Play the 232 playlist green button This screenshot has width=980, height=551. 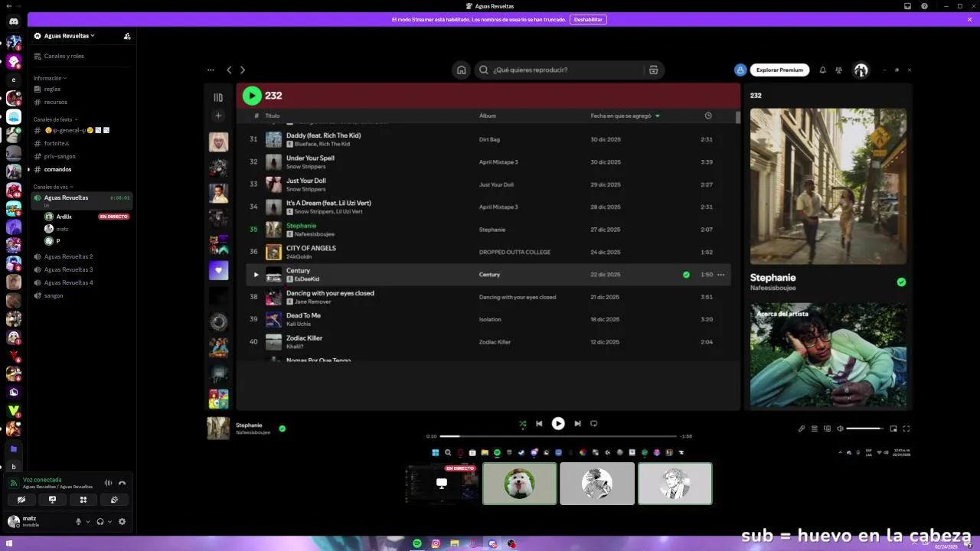(252, 96)
